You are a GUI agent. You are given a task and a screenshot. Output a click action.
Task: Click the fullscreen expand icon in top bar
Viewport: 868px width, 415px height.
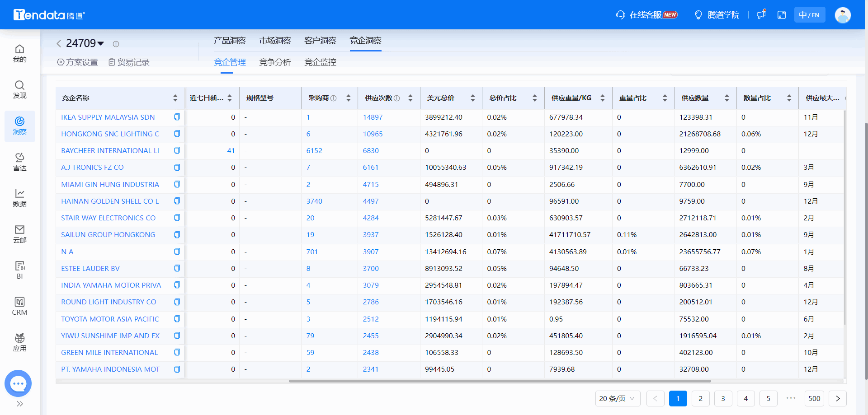click(782, 14)
